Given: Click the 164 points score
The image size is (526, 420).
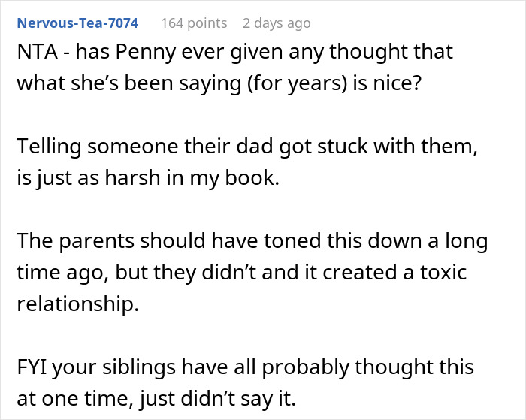Looking at the screenshot, I should [x=194, y=23].
